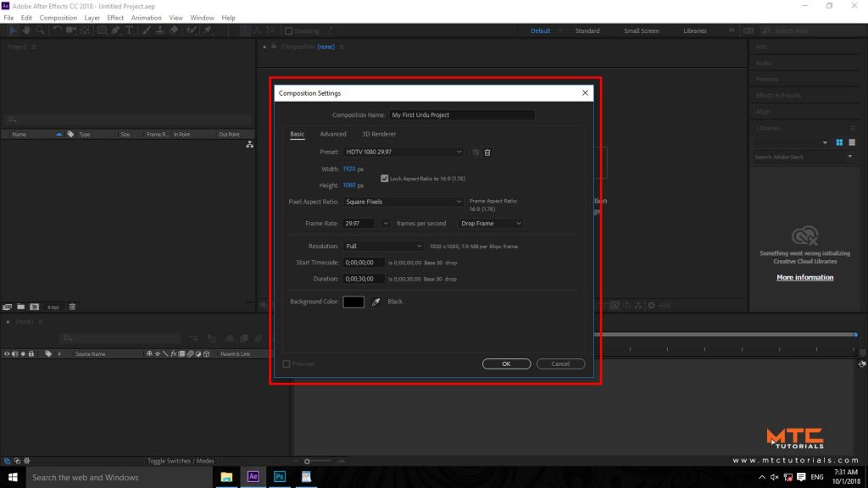This screenshot has width=868, height=488.
Task: Switch to the Standard workspace
Action: [587, 31]
